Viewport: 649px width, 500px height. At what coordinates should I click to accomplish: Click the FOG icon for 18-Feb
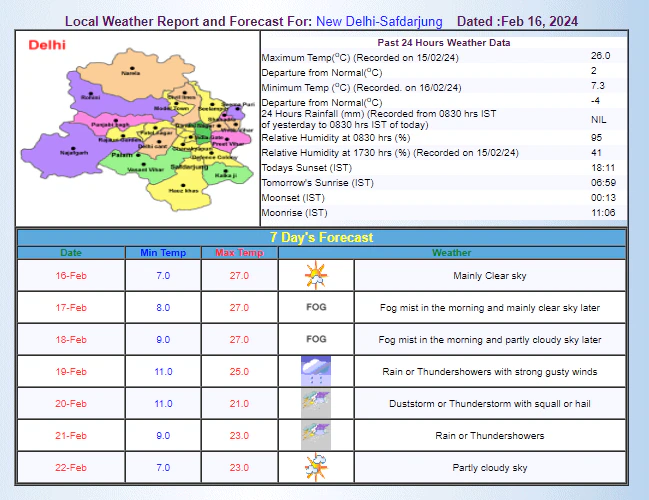pos(316,339)
